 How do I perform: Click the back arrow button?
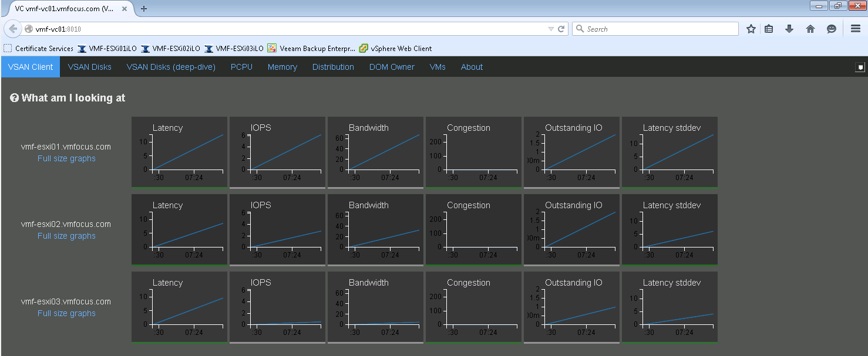[13, 29]
